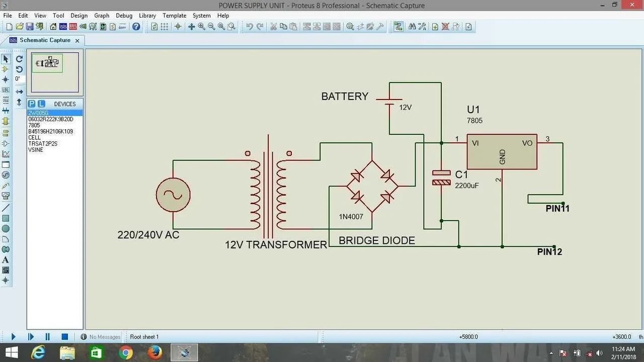Open Google Chrome from the taskbar
This screenshot has height=362, width=644.
click(x=126, y=353)
